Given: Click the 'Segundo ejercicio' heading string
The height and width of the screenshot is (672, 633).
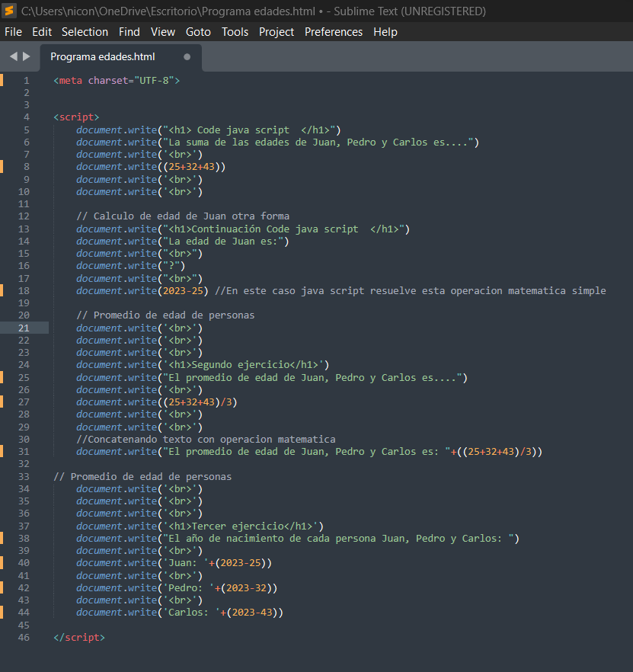Looking at the screenshot, I should (244, 365).
